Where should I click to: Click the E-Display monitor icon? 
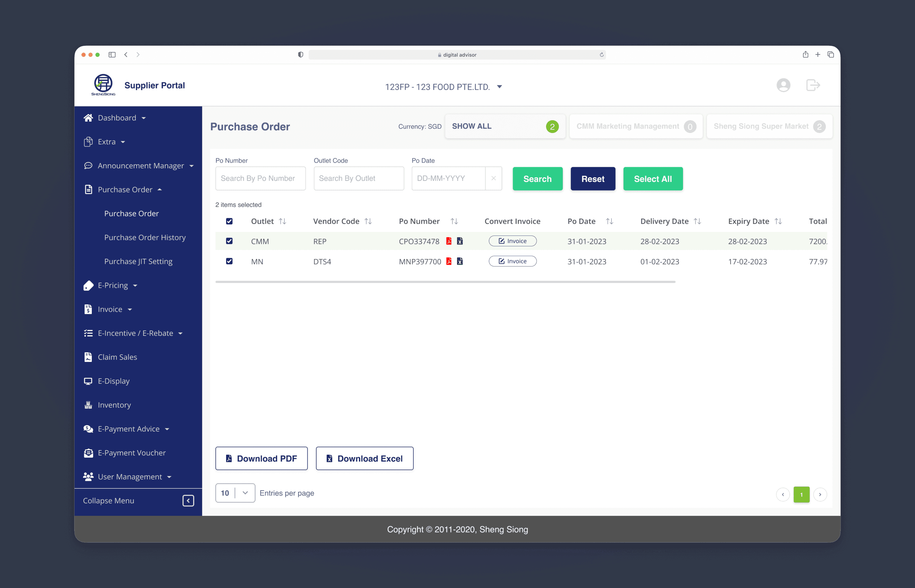(x=88, y=381)
